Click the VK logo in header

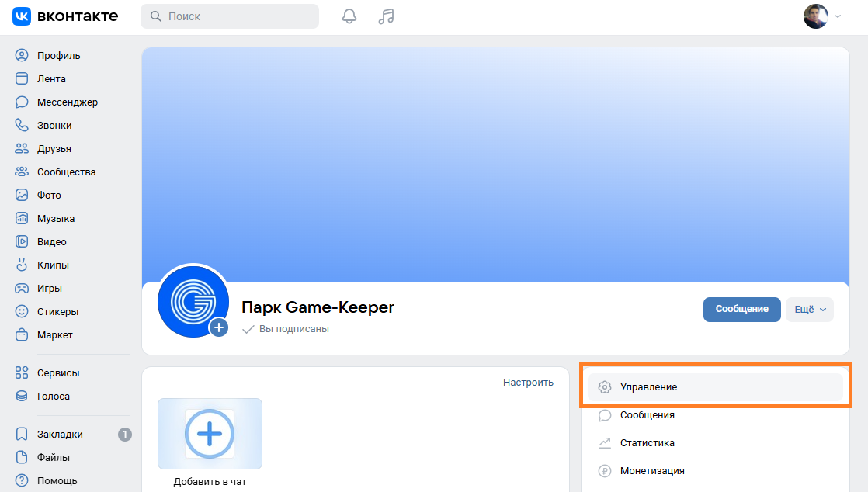tap(65, 16)
